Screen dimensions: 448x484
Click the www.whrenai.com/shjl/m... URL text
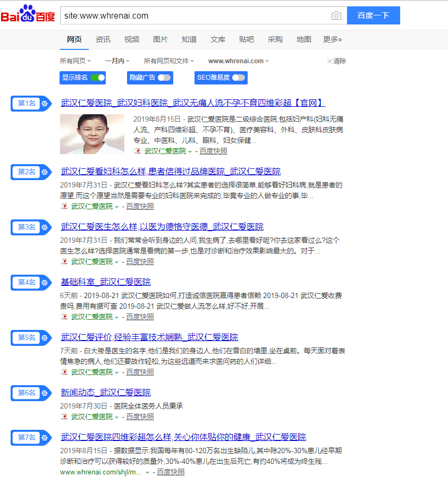(x=100, y=472)
